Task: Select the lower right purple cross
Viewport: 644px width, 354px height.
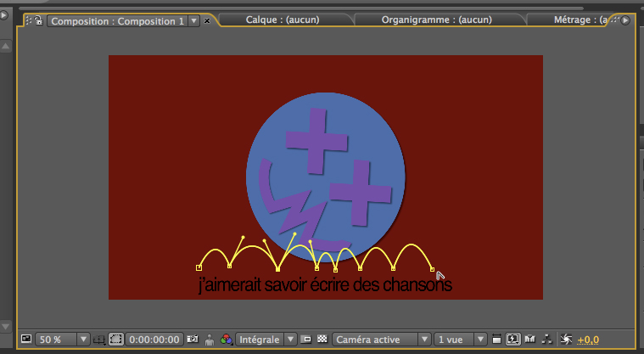Action: coord(361,193)
